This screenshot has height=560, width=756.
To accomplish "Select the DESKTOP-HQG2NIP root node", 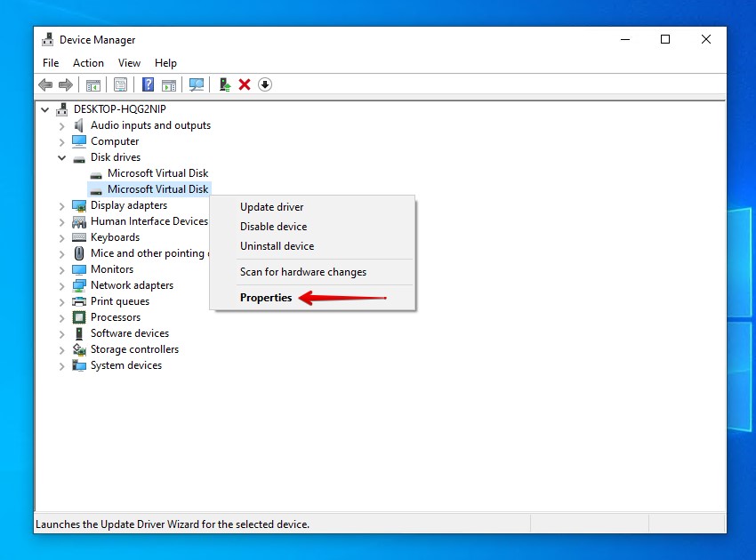I will [x=119, y=109].
